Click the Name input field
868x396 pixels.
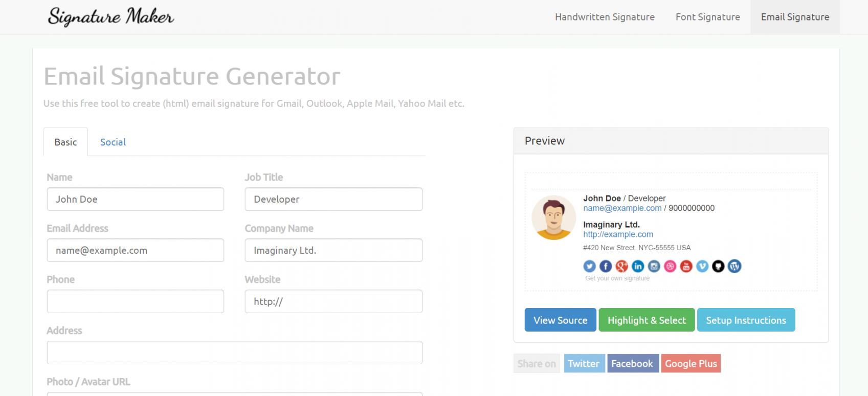point(136,199)
